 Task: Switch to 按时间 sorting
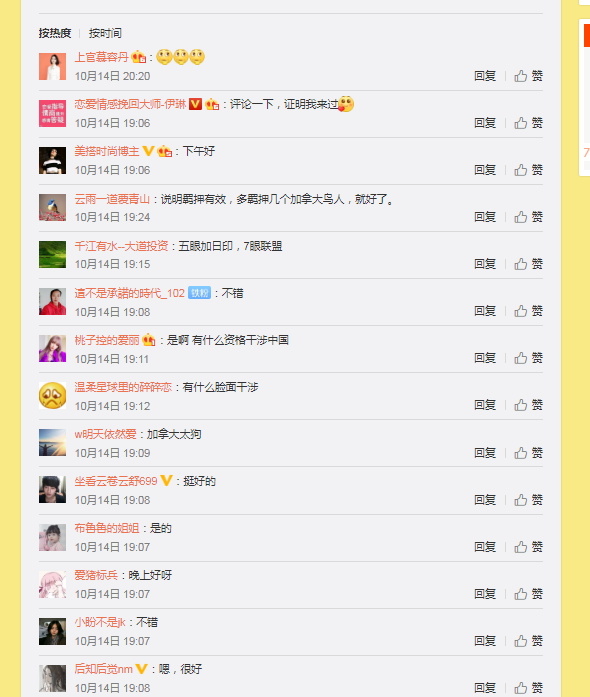[x=105, y=33]
